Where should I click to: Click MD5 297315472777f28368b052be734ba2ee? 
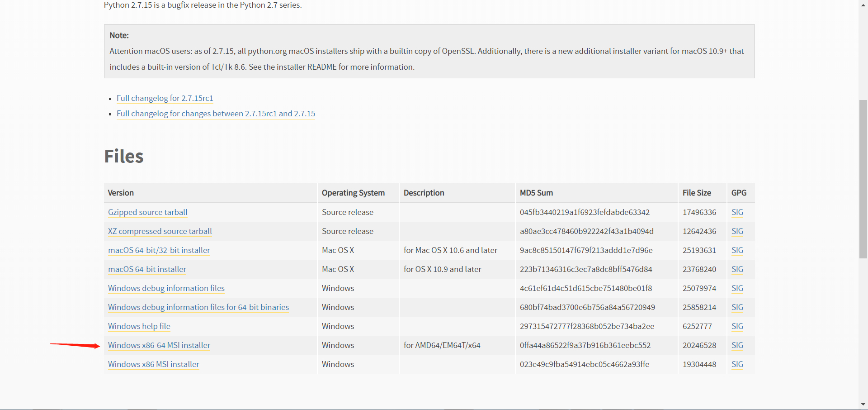pyautogui.click(x=587, y=326)
